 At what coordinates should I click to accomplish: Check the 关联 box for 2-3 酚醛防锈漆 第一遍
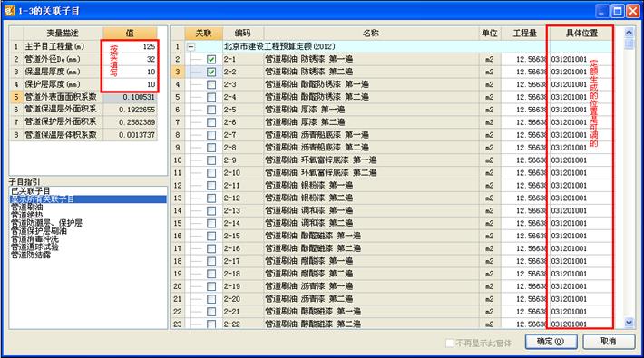click(211, 84)
